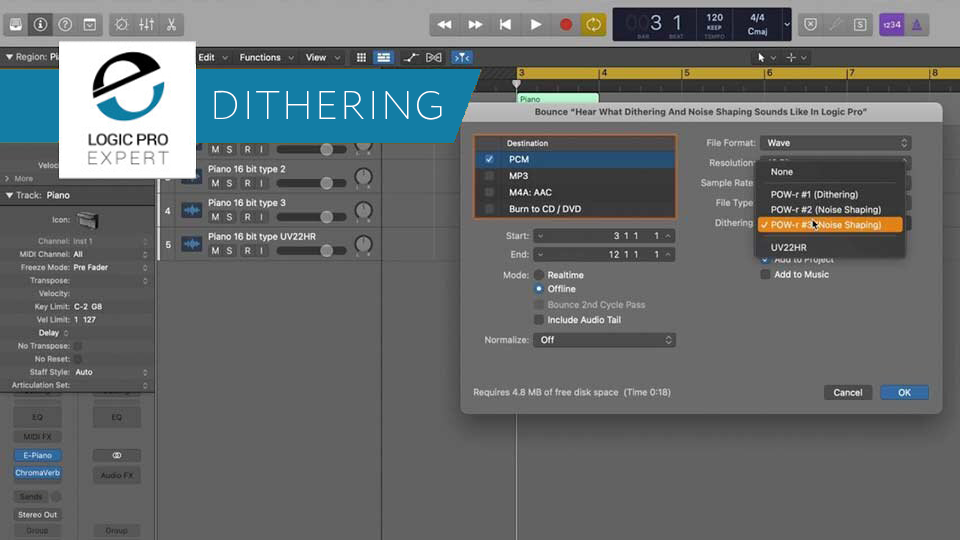Screen dimensions: 960x540
Task: Open Editors scissors button
Action: click(x=171, y=24)
